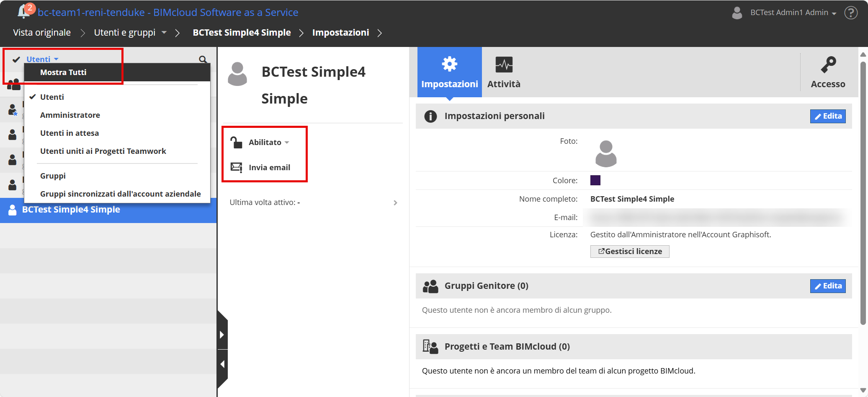Click Edita for Impostazioni personali
Image resolution: width=868 pixels, height=397 pixels.
827,116
